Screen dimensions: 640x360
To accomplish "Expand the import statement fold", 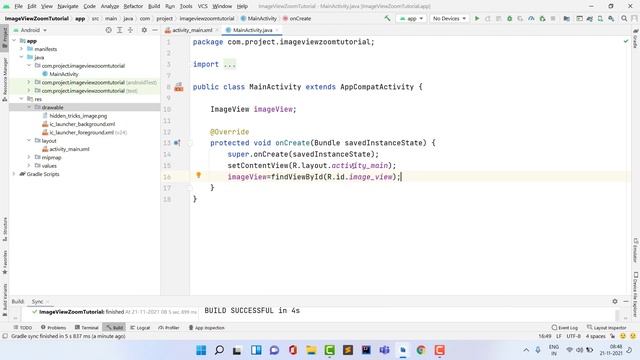I will coord(230,64).
